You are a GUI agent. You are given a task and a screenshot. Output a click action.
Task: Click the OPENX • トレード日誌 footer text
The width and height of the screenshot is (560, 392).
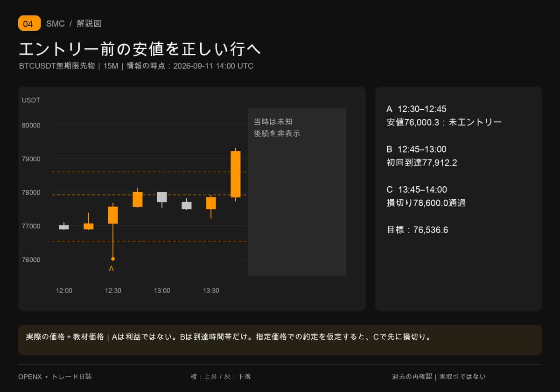(55, 376)
